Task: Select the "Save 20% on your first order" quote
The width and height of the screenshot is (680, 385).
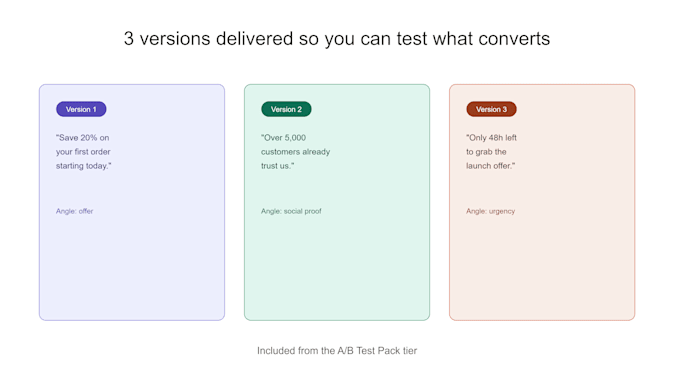Action: coord(83,152)
